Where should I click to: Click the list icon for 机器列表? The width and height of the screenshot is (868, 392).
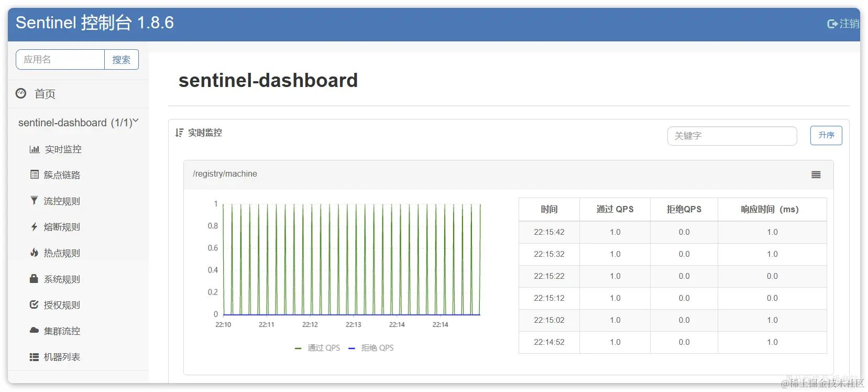click(34, 357)
